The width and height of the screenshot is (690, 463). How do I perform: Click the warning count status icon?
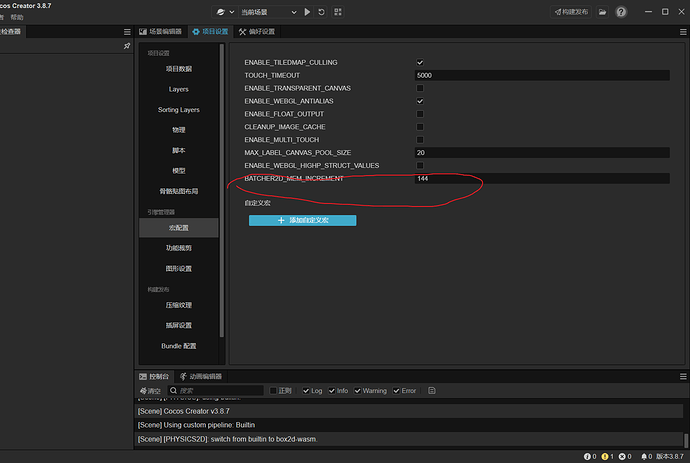[x=605, y=456]
